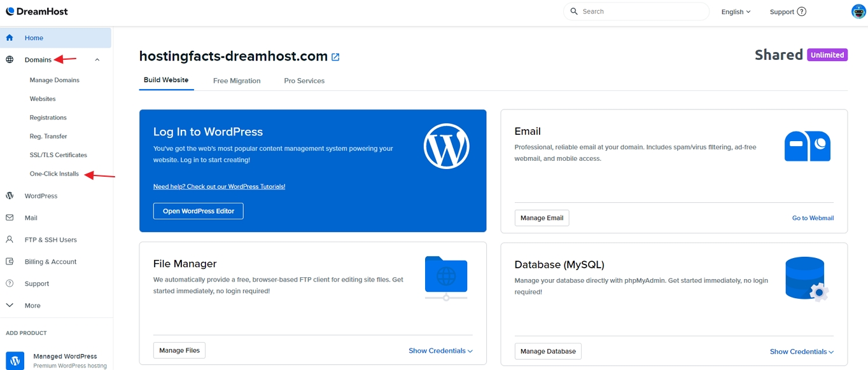The height and width of the screenshot is (370, 868).
Task: Select Home in the sidebar
Action: (x=55, y=38)
